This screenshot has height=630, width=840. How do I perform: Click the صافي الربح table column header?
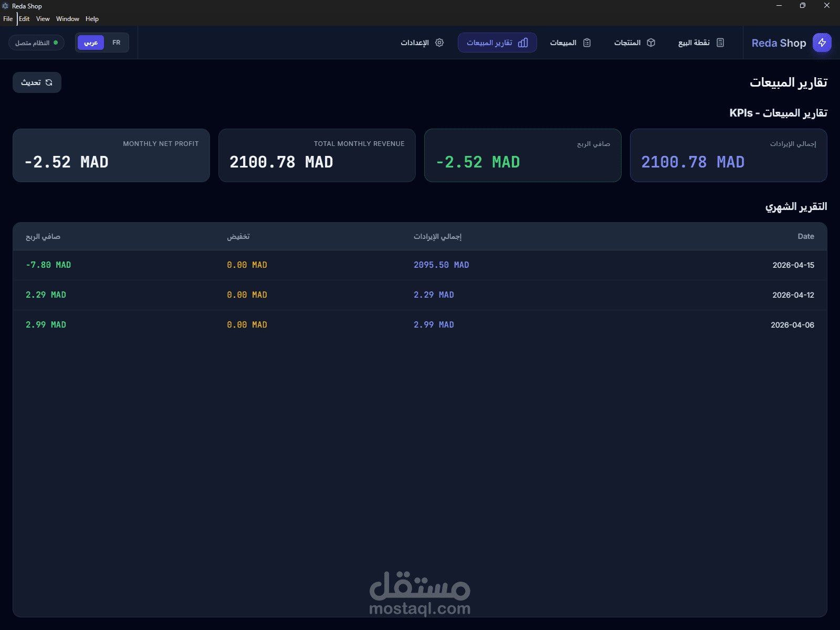tap(43, 237)
